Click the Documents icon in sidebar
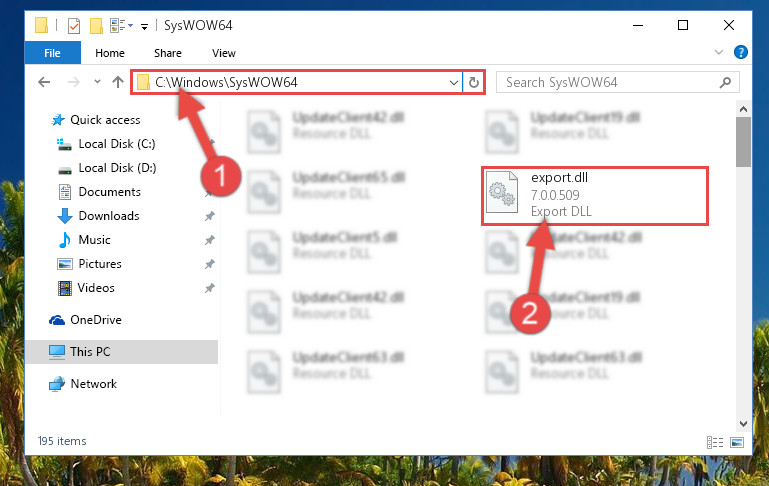769x486 pixels. point(65,192)
